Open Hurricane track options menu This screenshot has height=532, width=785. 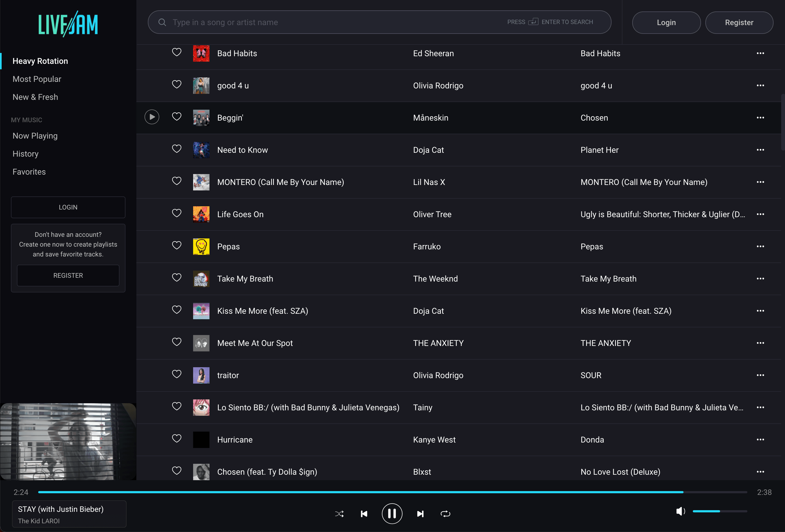point(760,440)
